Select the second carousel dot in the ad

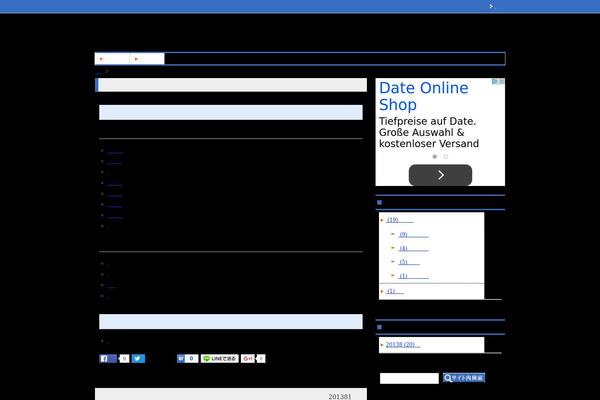click(445, 157)
